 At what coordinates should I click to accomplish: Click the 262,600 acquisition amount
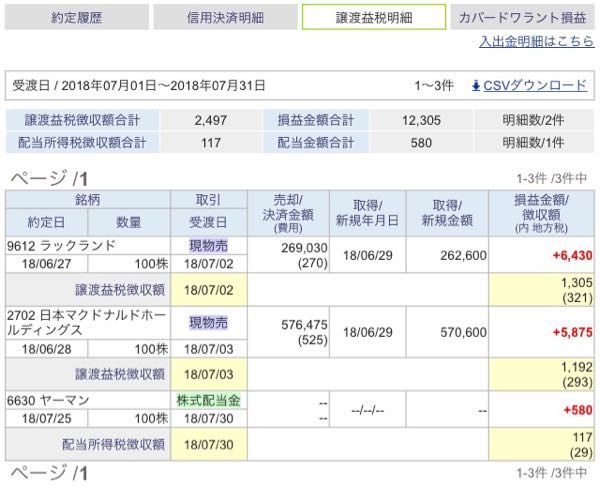[x=463, y=255]
